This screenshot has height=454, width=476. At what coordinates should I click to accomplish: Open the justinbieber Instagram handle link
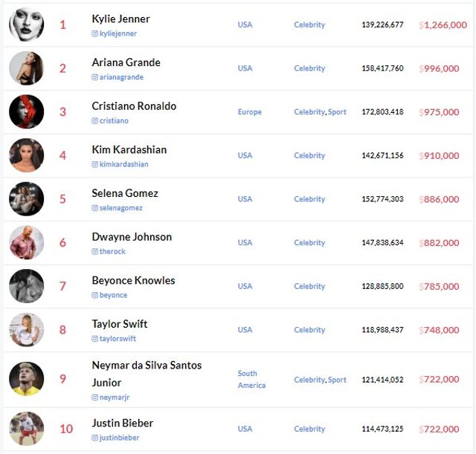point(119,438)
